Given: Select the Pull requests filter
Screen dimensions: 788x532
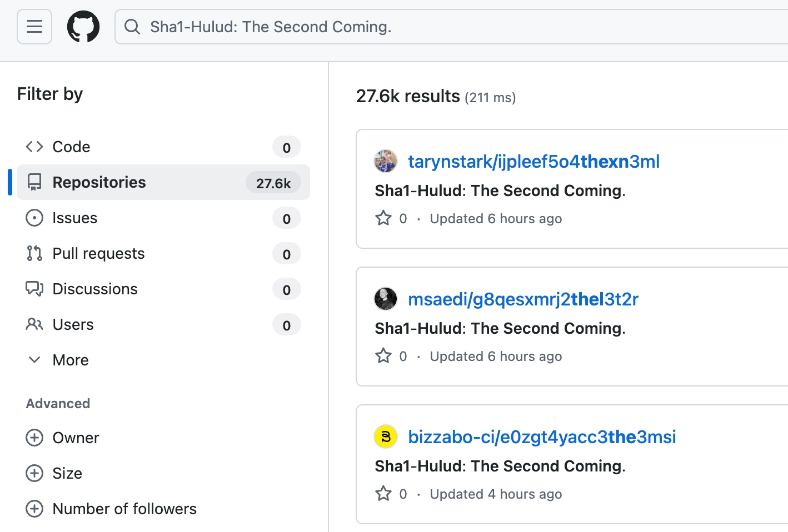Looking at the screenshot, I should click(x=98, y=253).
